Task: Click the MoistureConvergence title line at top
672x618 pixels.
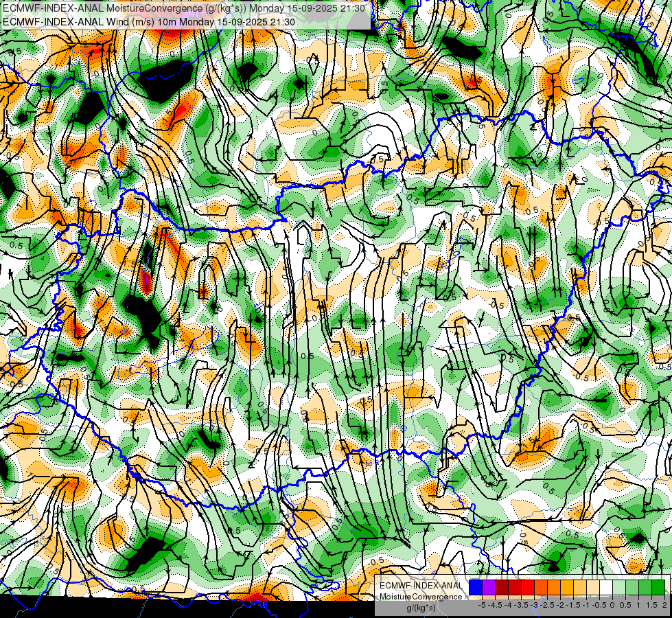Action: [184, 8]
